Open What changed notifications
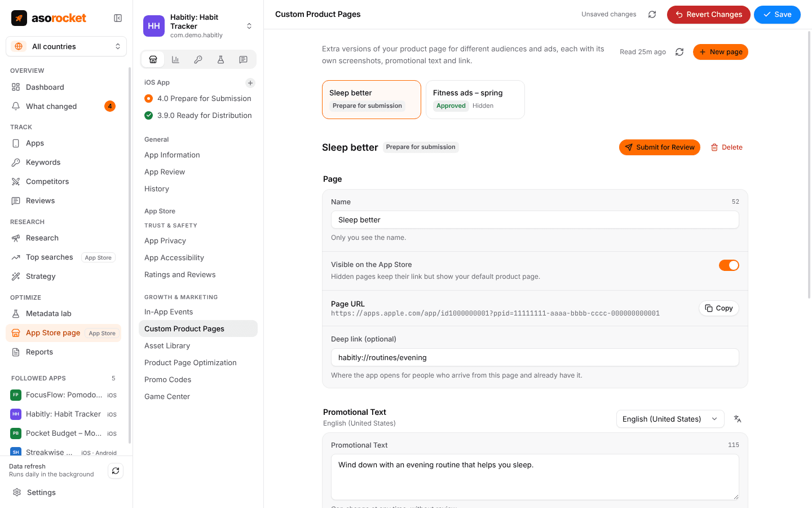 point(63,106)
